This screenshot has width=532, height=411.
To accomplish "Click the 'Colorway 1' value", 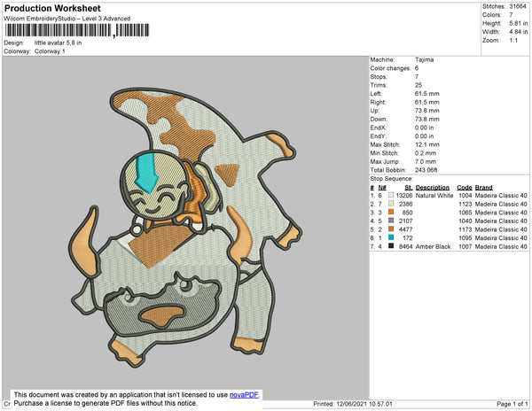I will pos(50,51).
